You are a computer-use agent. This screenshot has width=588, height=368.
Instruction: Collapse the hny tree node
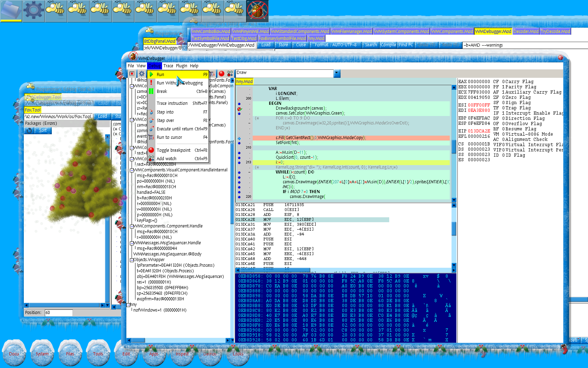tap(128, 305)
